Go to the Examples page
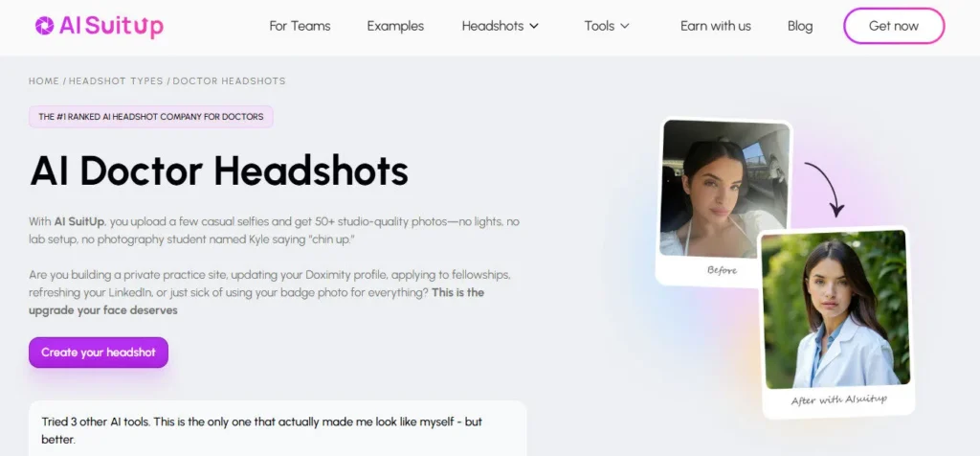This screenshot has width=980, height=456. [395, 26]
